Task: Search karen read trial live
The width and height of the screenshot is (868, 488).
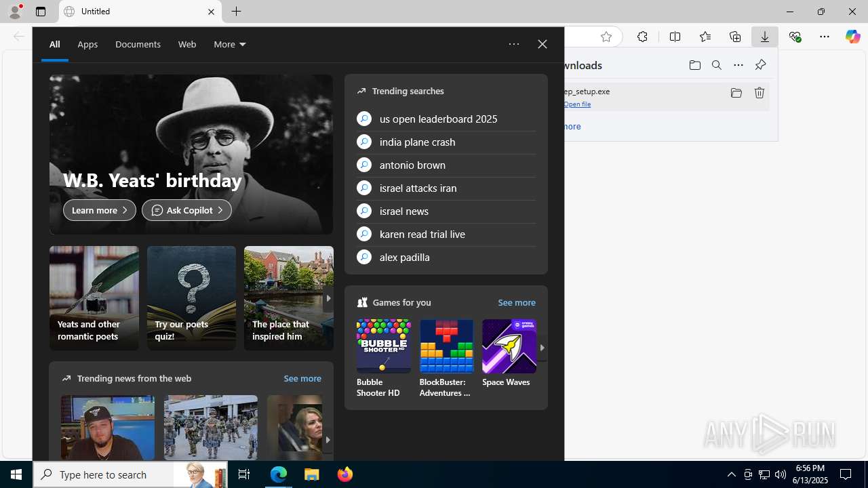Action: pyautogui.click(x=446, y=234)
